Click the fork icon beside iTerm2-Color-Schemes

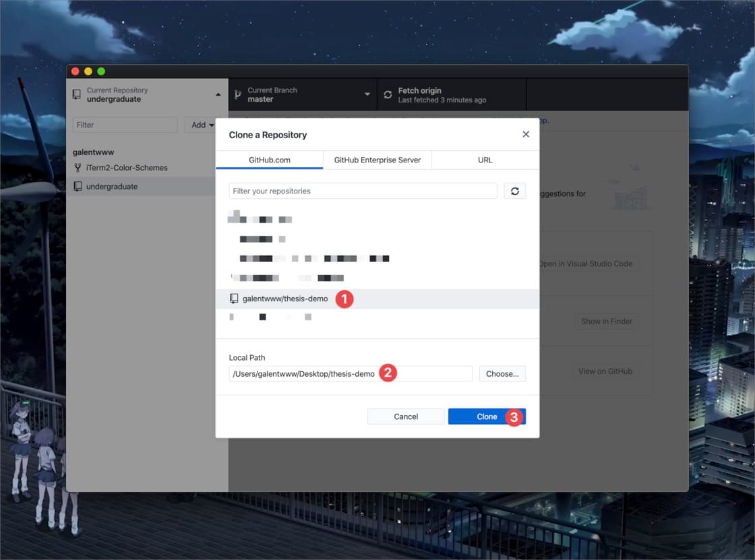point(78,168)
